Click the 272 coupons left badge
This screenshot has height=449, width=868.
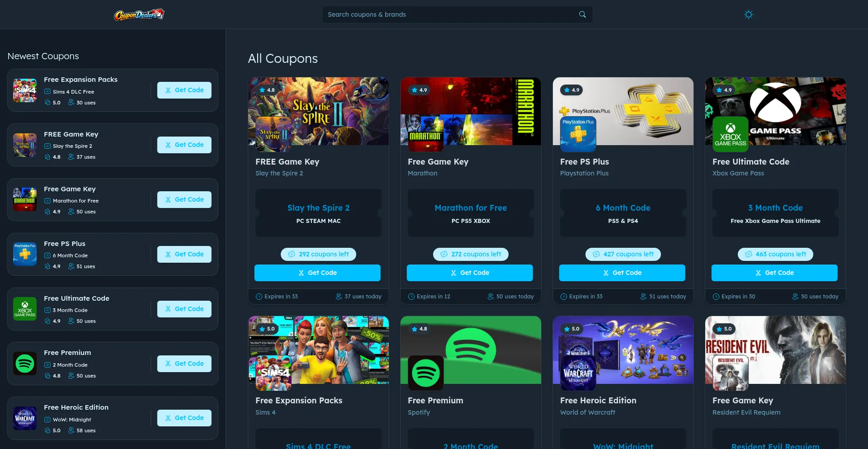(471, 254)
